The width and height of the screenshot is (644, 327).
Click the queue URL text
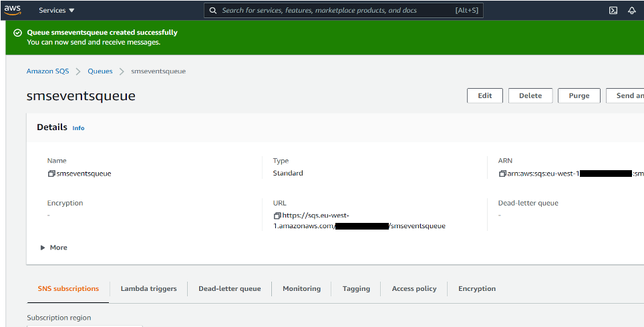[x=359, y=221]
